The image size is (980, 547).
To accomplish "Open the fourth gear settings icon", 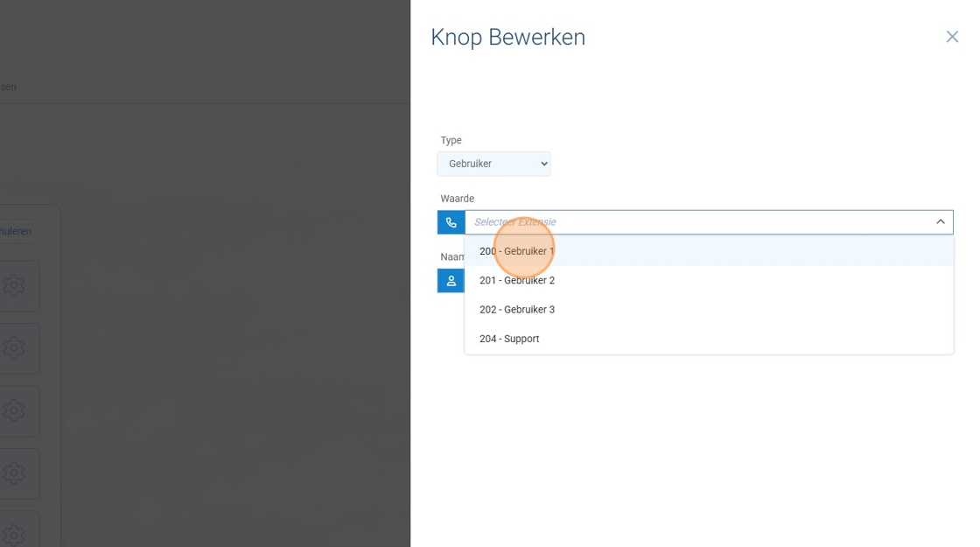I will pos(14,473).
